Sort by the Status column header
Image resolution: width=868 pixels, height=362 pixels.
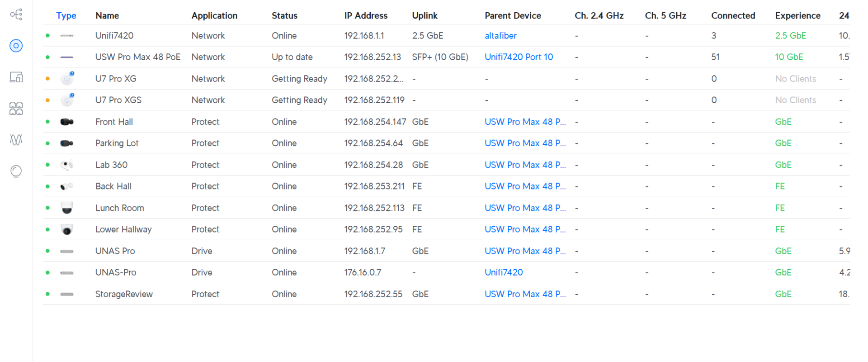284,15
